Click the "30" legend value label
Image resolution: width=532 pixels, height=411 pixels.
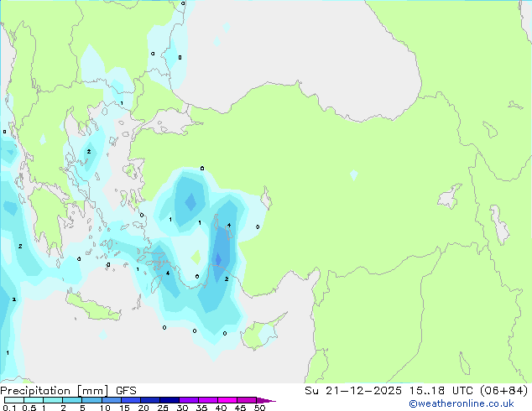point(182,408)
